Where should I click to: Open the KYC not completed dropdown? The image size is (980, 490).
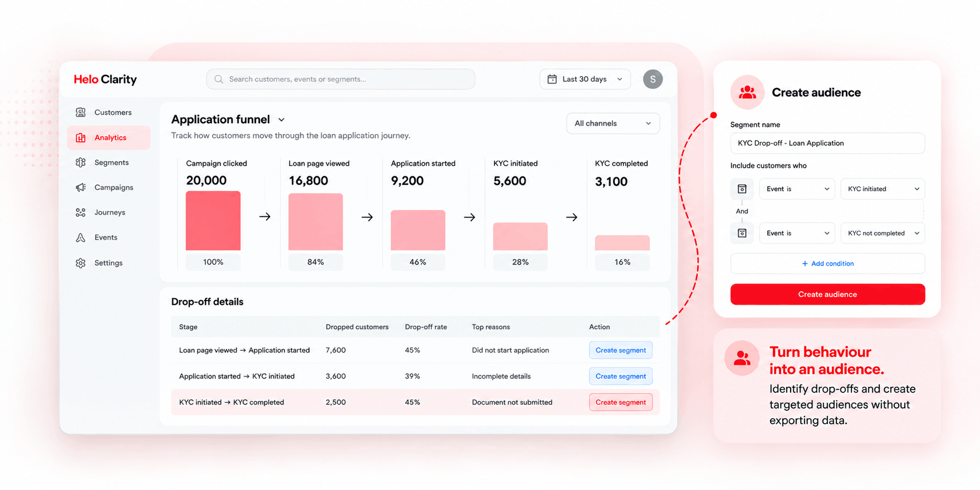tap(883, 233)
